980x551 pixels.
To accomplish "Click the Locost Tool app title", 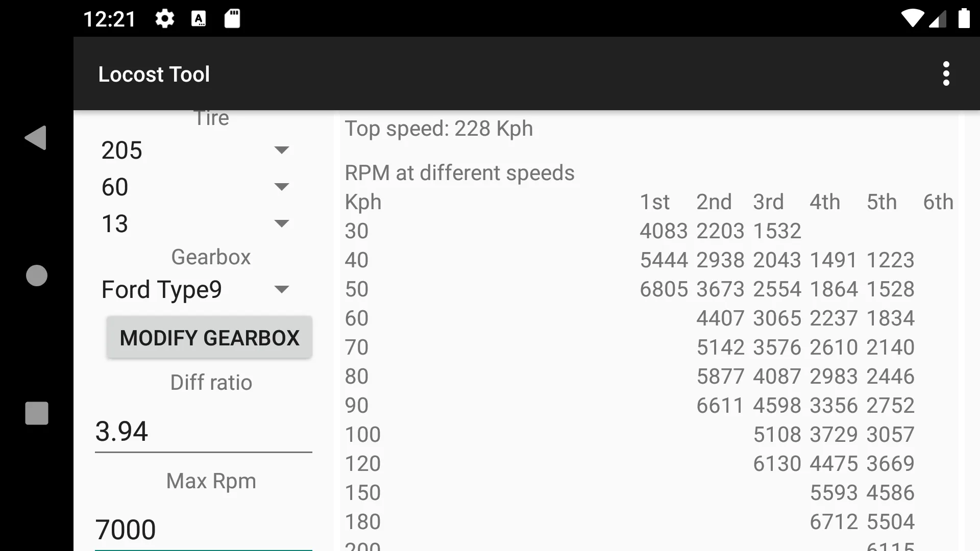I will (x=154, y=73).
